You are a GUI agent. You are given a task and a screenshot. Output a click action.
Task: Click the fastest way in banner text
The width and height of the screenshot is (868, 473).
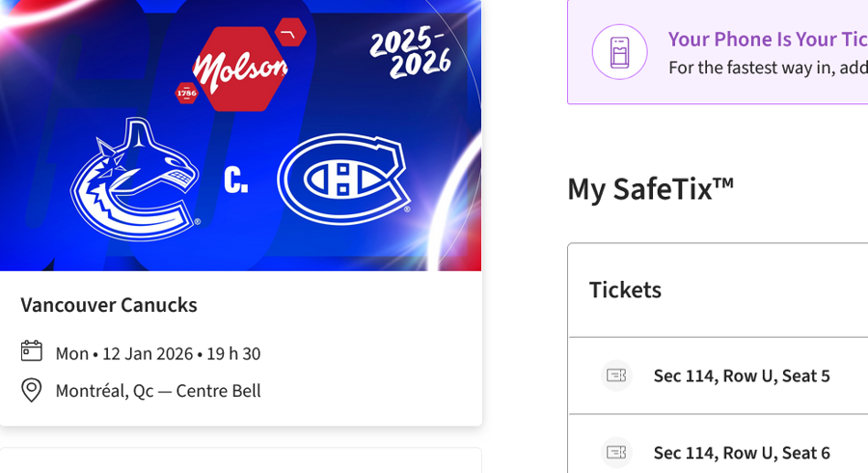coord(767,68)
